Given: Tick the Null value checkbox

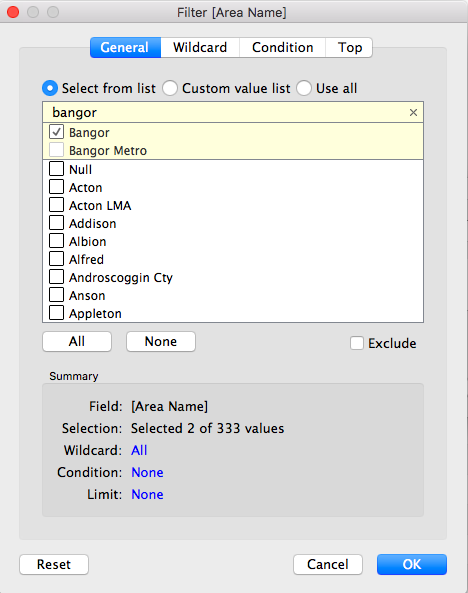Looking at the screenshot, I should [x=56, y=169].
